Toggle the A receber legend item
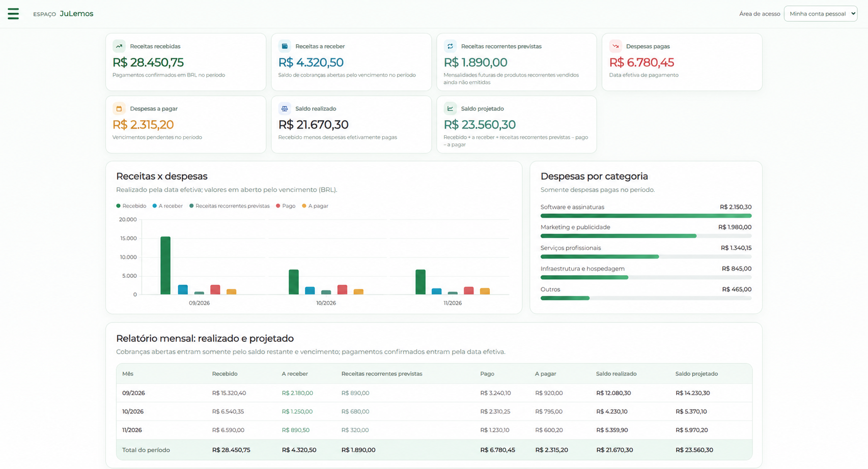The height and width of the screenshot is (469, 868). tap(167, 206)
